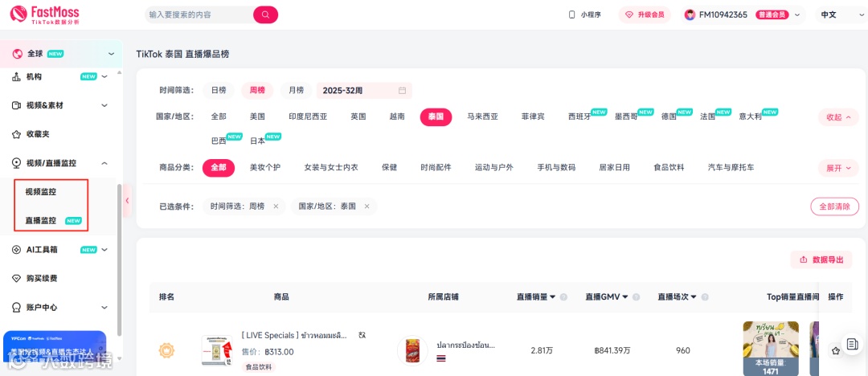The width and height of the screenshot is (868, 376).
Task: Expand the 机构 menu chevron
Action: (x=104, y=77)
